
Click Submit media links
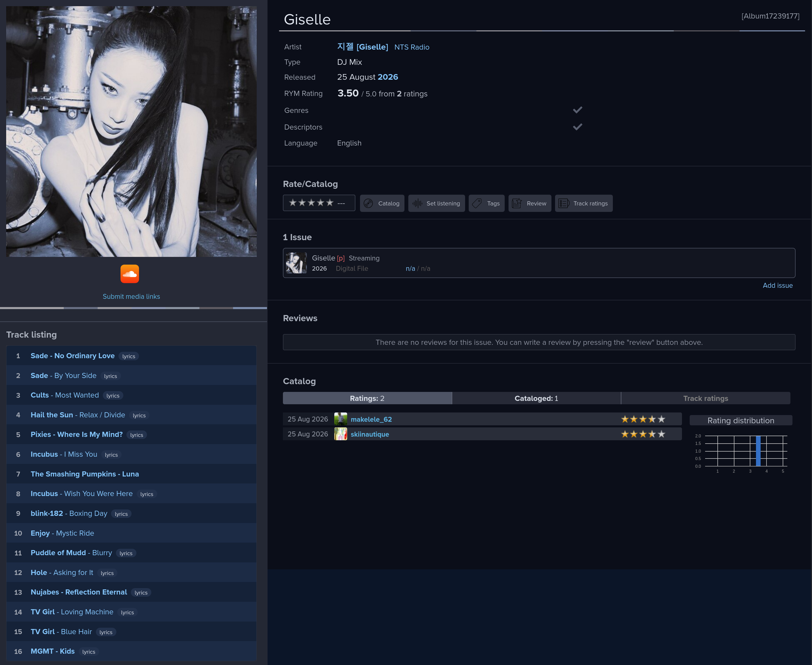coord(131,296)
